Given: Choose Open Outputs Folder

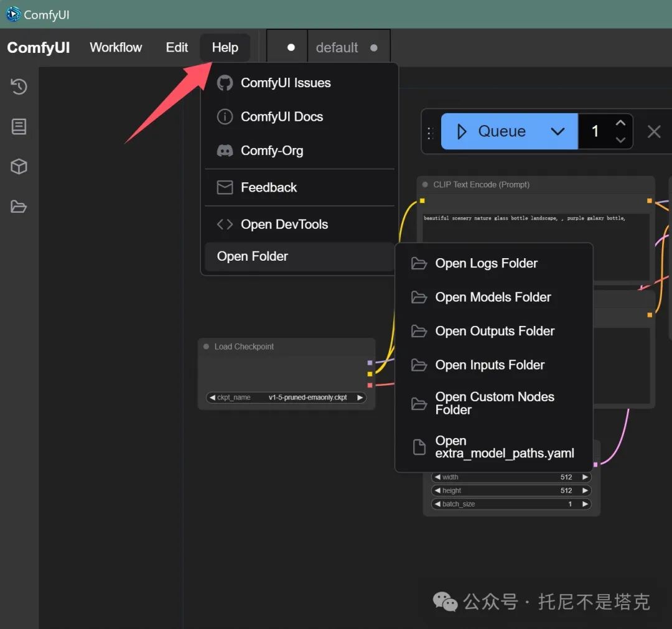Looking at the screenshot, I should (x=493, y=331).
